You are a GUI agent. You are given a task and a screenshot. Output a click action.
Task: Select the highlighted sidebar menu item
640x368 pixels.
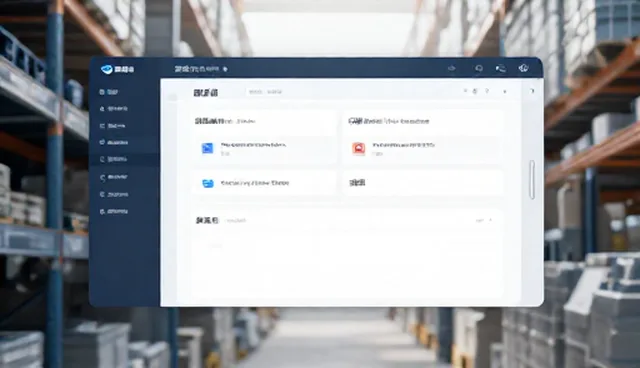[x=124, y=159]
